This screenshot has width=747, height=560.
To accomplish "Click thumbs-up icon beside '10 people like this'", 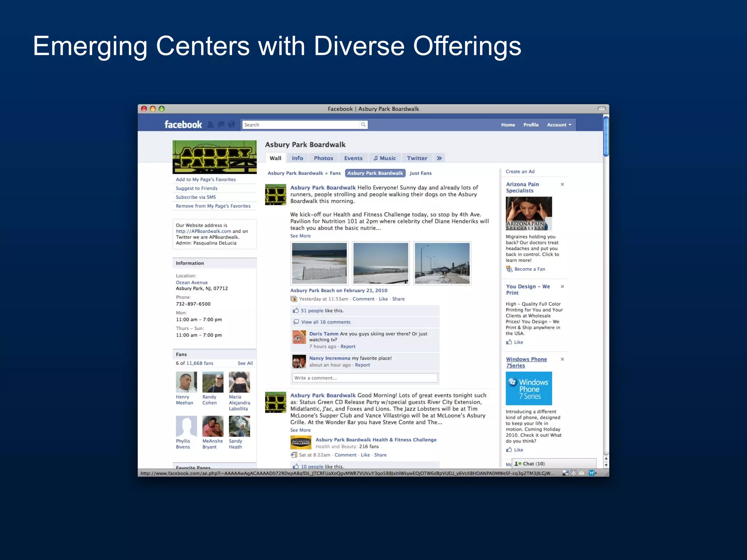I will tap(296, 466).
